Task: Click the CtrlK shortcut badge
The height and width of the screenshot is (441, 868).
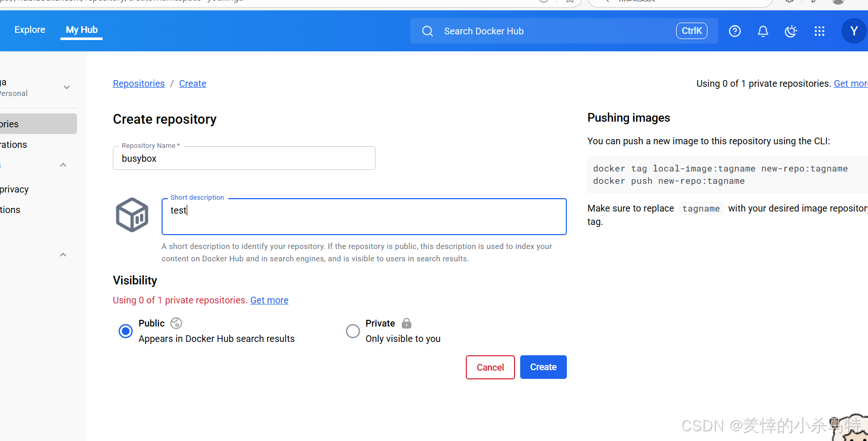Action: (x=692, y=31)
